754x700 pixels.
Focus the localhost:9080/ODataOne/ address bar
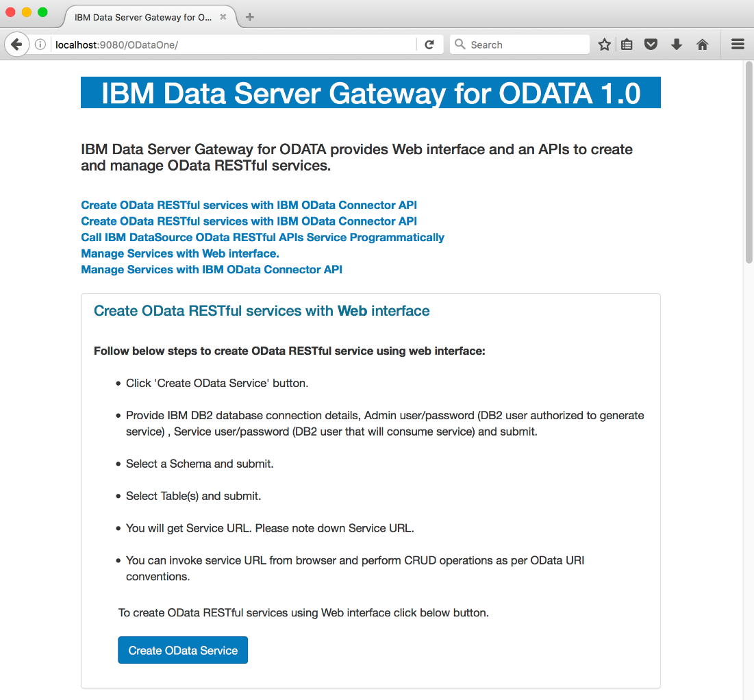click(x=234, y=45)
